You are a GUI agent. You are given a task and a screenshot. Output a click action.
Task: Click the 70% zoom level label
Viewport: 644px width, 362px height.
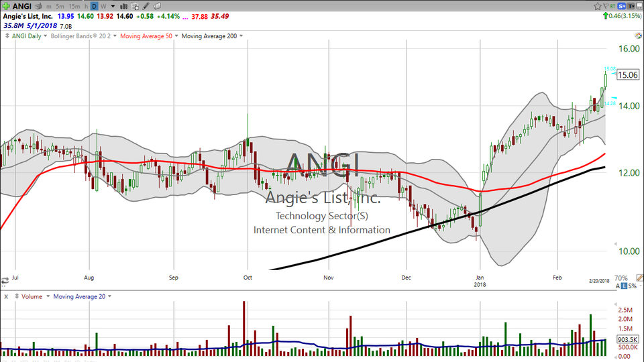coord(621,278)
